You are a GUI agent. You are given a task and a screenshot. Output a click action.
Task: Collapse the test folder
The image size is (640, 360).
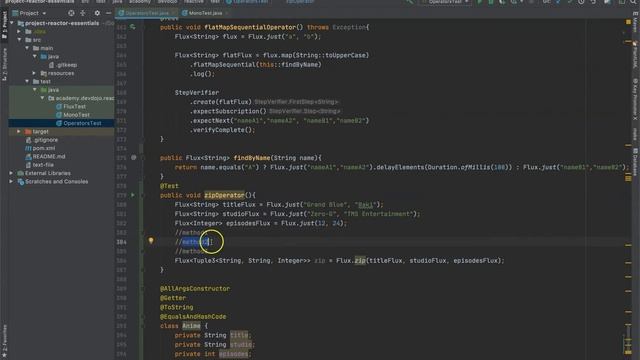coord(27,82)
